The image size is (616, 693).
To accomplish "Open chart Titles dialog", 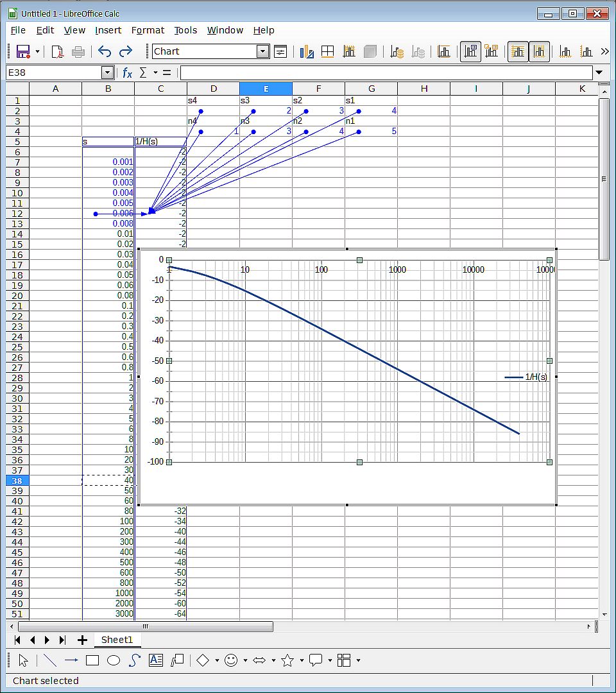I will tap(443, 52).
